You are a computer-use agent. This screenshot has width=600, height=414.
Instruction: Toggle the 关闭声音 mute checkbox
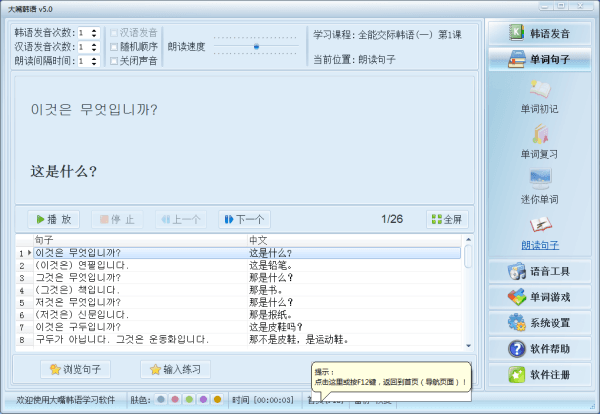point(115,60)
